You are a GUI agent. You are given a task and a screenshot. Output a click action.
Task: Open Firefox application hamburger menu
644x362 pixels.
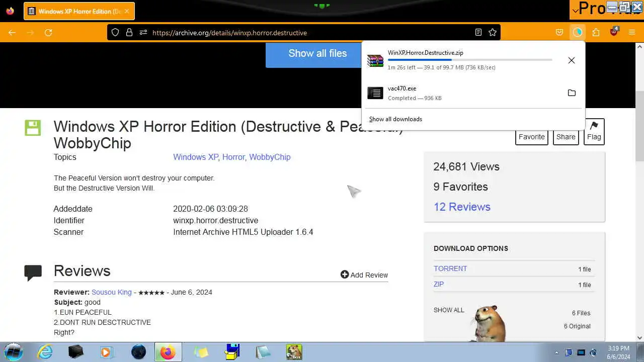[x=632, y=33]
